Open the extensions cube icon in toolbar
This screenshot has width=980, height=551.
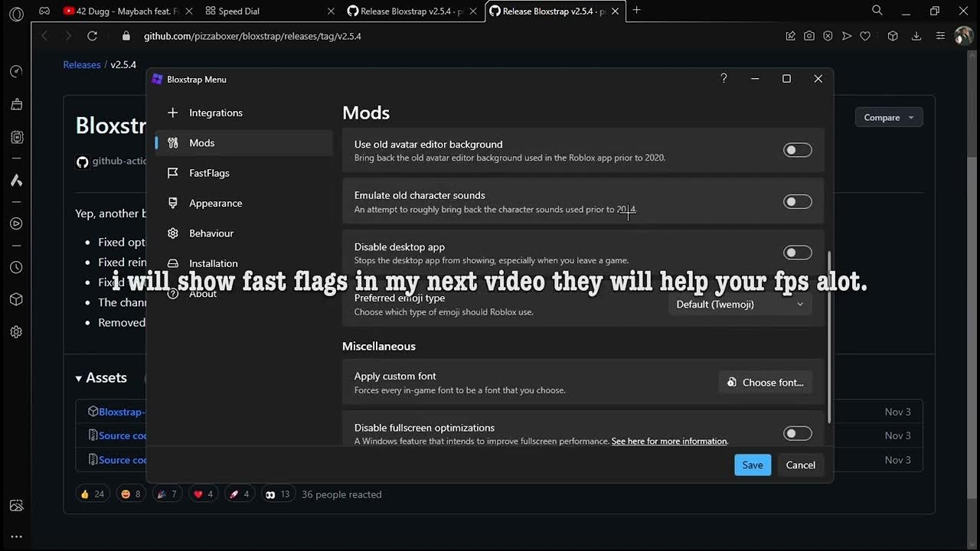pyautogui.click(x=893, y=36)
